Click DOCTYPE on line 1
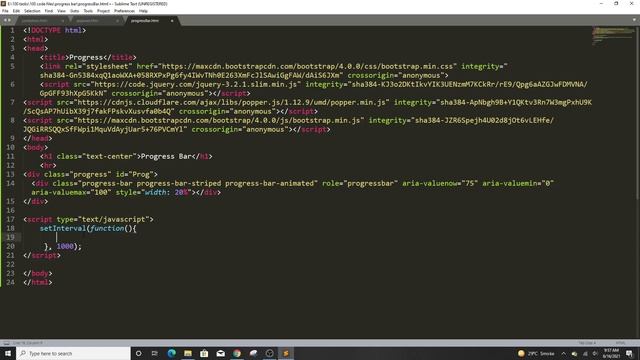This screenshot has height=360, width=640. coord(46,30)
